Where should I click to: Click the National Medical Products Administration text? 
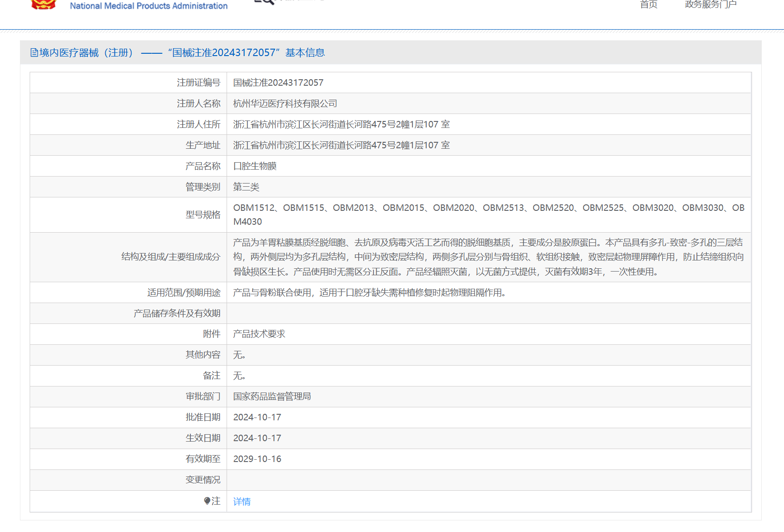click(x=148, y=6)
